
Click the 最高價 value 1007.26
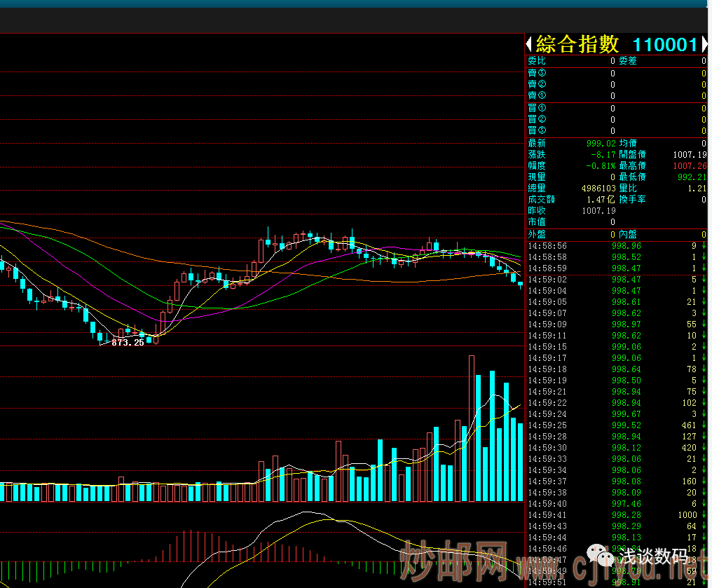[690, 166]
